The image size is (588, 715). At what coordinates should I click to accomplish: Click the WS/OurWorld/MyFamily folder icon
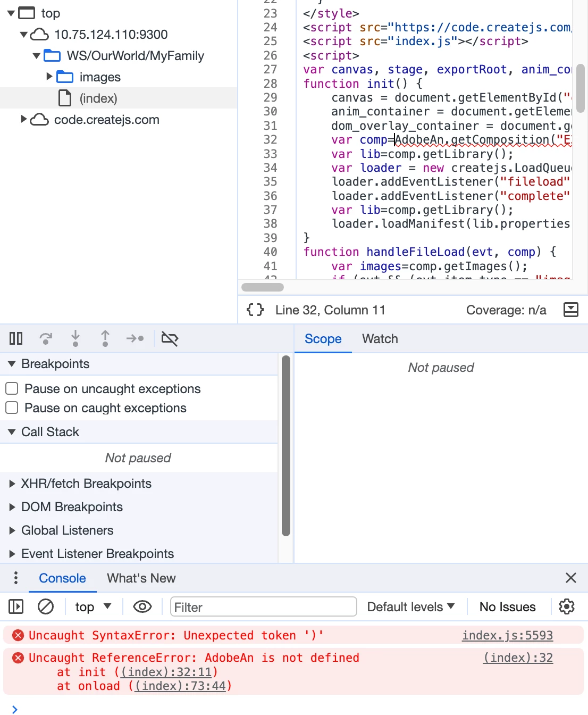pos(52,56)
